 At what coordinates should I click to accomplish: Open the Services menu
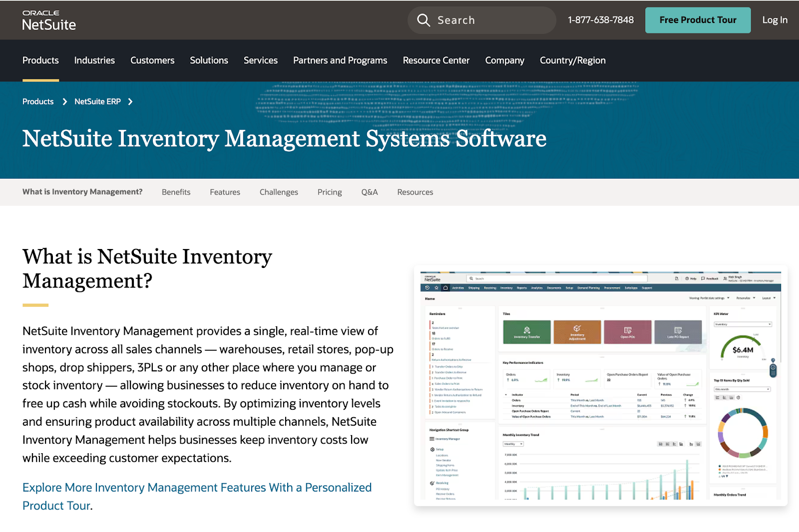261,60
